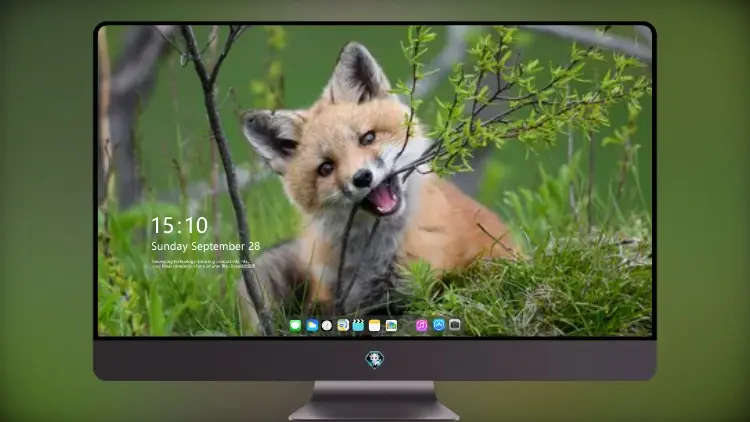Open the Weather app in the dock
The height and width of the screenshot is (422, 750).
tap(312, 326)
